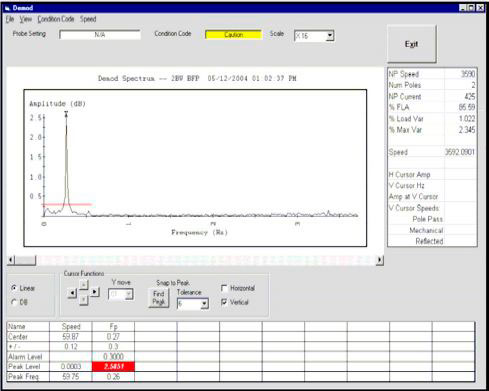
Task: Click the NP Current value 425
Action: (469, 96)
